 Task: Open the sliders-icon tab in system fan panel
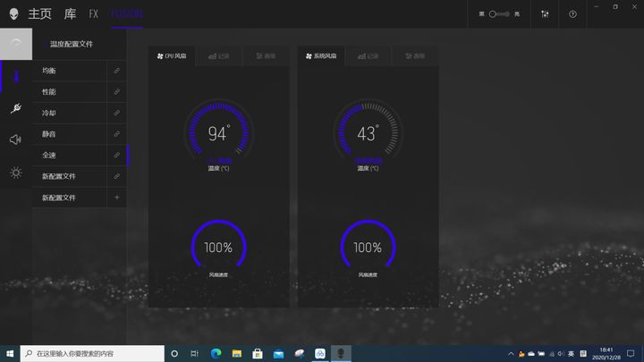click(x=415, y=55)
